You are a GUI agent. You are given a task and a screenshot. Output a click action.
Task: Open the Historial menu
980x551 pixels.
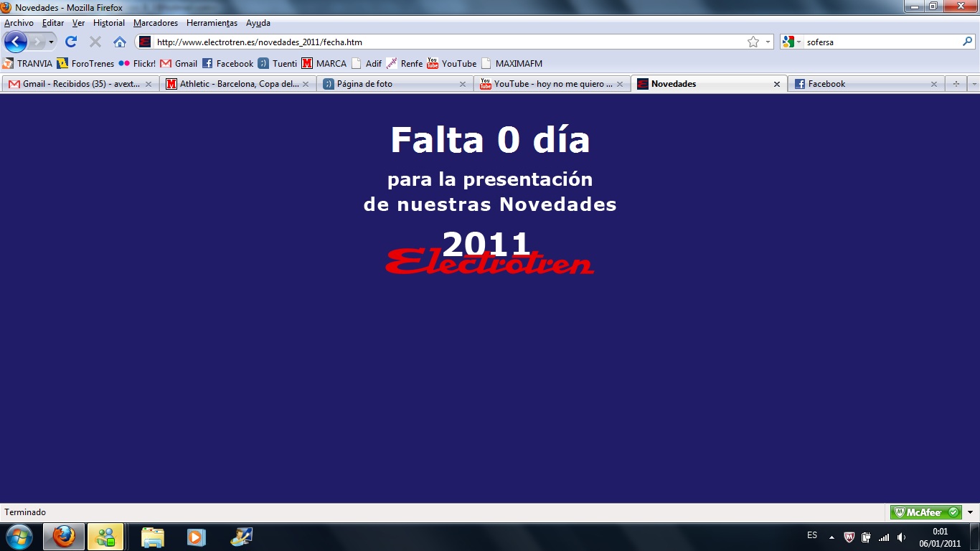point(109,23)
